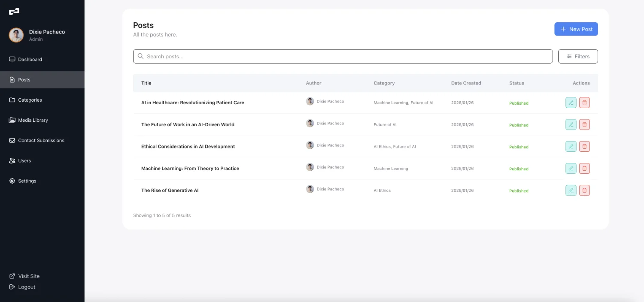
Task: Click Logout at the bottom of the sidebar
Action: (27, 287)
